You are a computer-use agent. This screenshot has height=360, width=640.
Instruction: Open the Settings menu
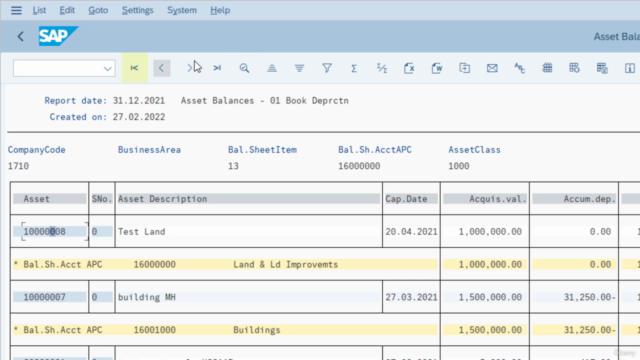coord(138,10)
